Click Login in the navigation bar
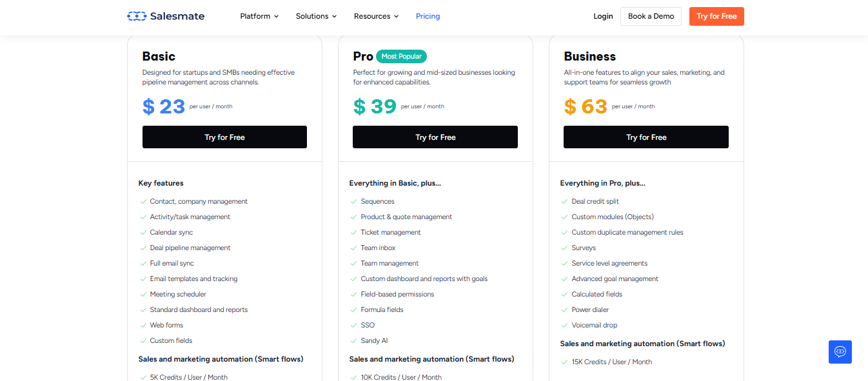868x381 pixels. point(603,16)
